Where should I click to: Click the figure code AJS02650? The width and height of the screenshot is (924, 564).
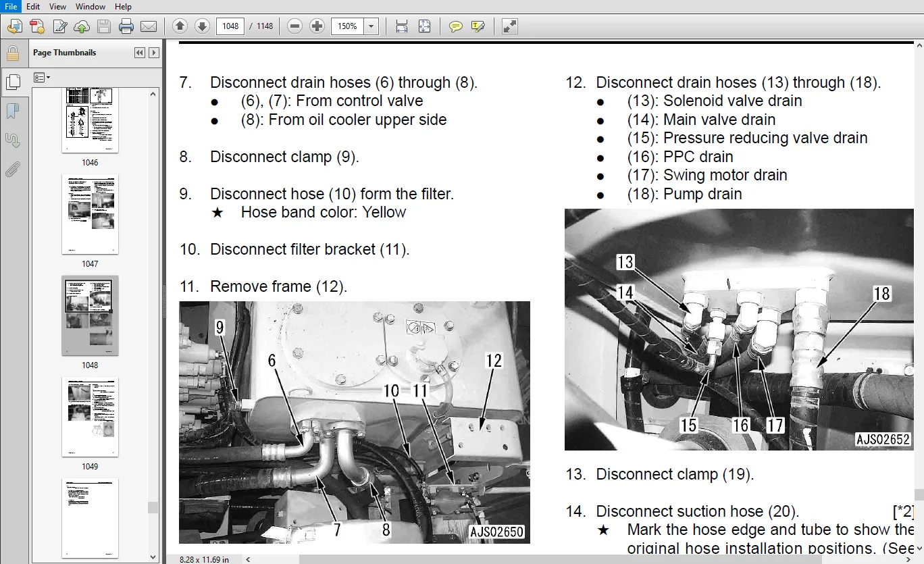click(496, 532)
